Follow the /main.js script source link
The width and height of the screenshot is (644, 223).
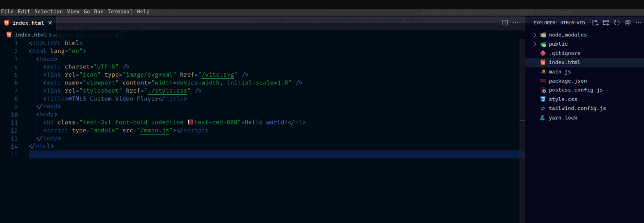[x=155, y=131]
